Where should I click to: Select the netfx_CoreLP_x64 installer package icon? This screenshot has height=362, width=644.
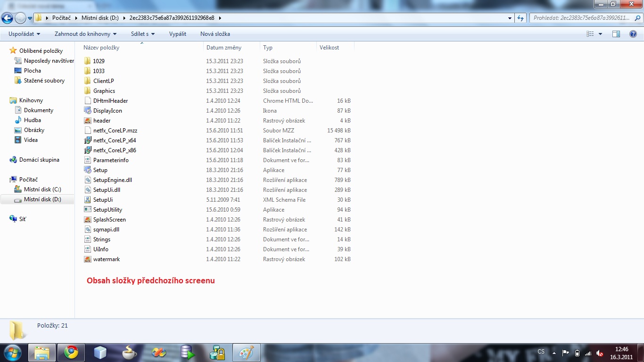click(x=87, y=140)
